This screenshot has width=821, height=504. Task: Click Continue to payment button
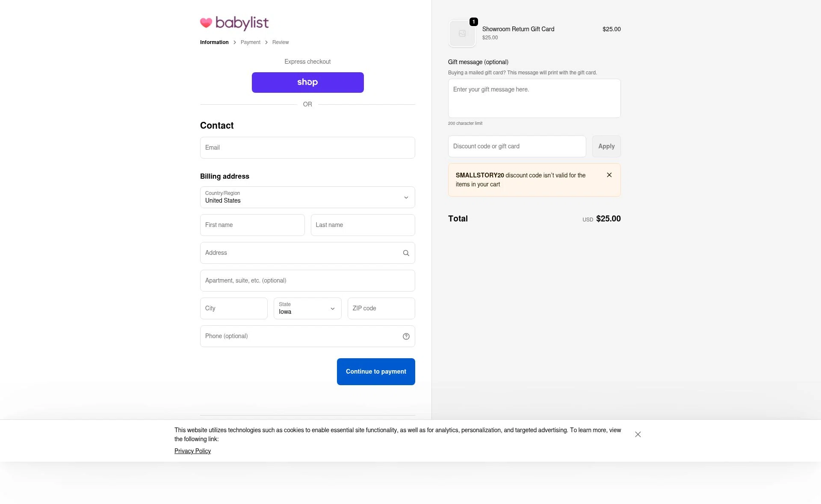point(375,371)
